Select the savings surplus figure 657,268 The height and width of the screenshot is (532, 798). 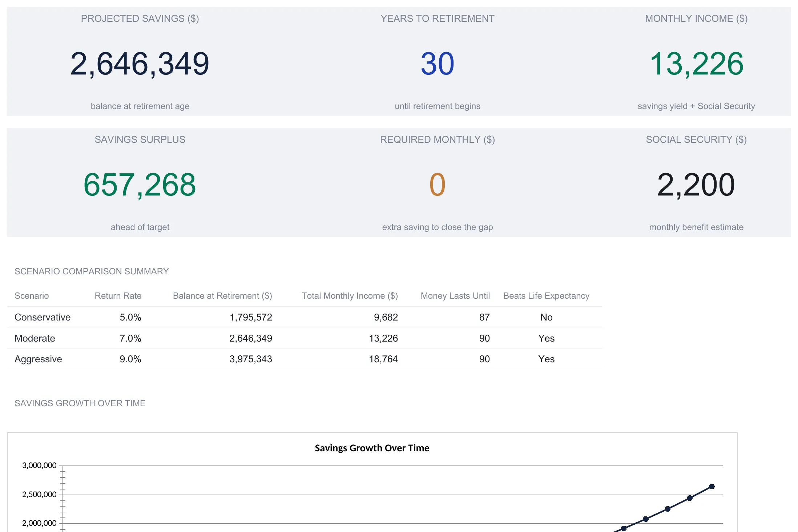(x=140, y=185)
